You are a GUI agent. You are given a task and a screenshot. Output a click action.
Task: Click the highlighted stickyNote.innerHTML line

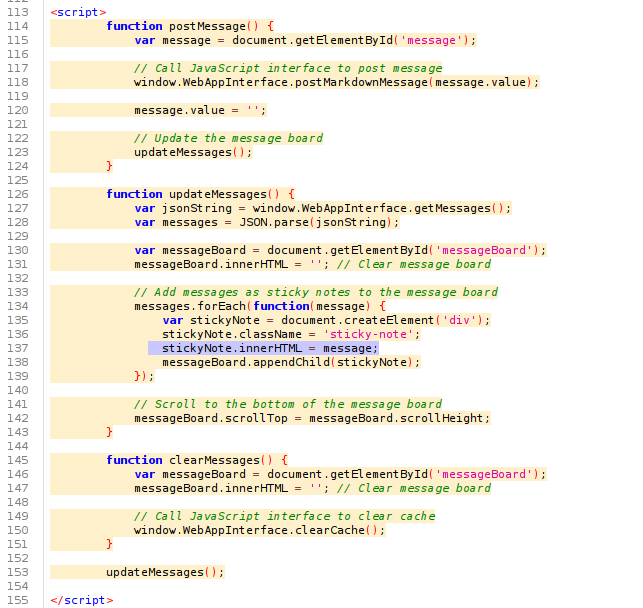[x=270, y=348]
